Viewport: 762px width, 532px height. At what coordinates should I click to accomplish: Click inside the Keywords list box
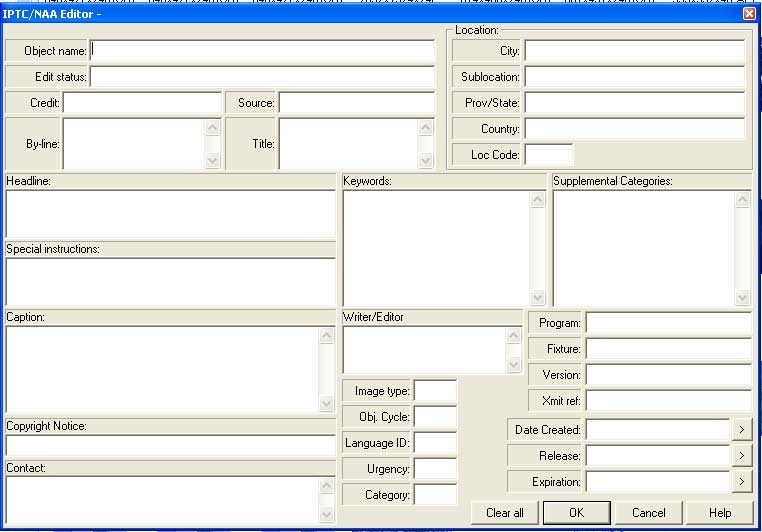click(436, 247)
